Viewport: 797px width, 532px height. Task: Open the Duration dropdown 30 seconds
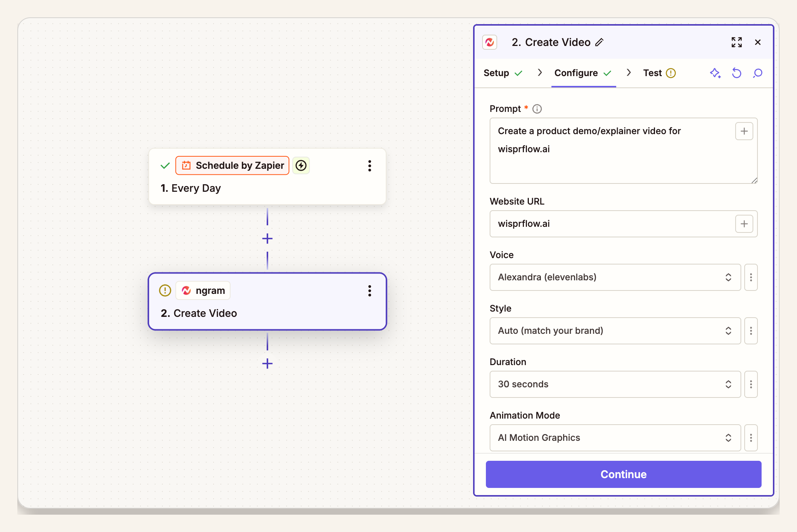point(615,384)
